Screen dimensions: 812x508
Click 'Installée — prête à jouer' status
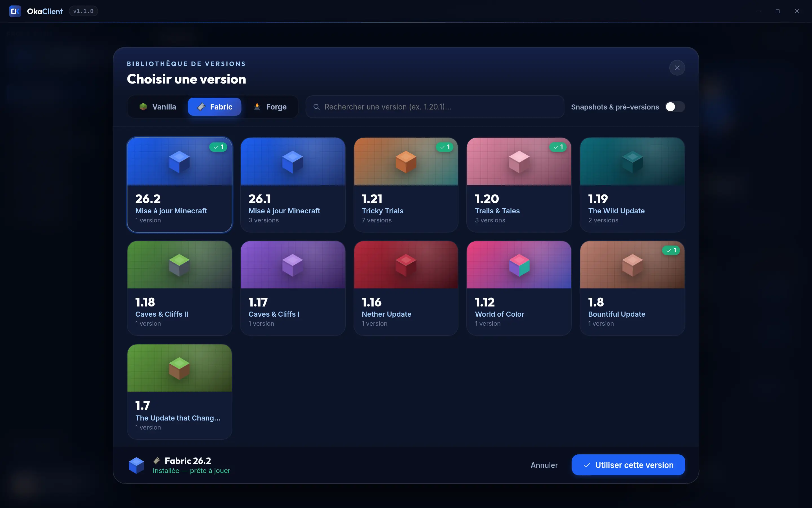tap(191, 471)
